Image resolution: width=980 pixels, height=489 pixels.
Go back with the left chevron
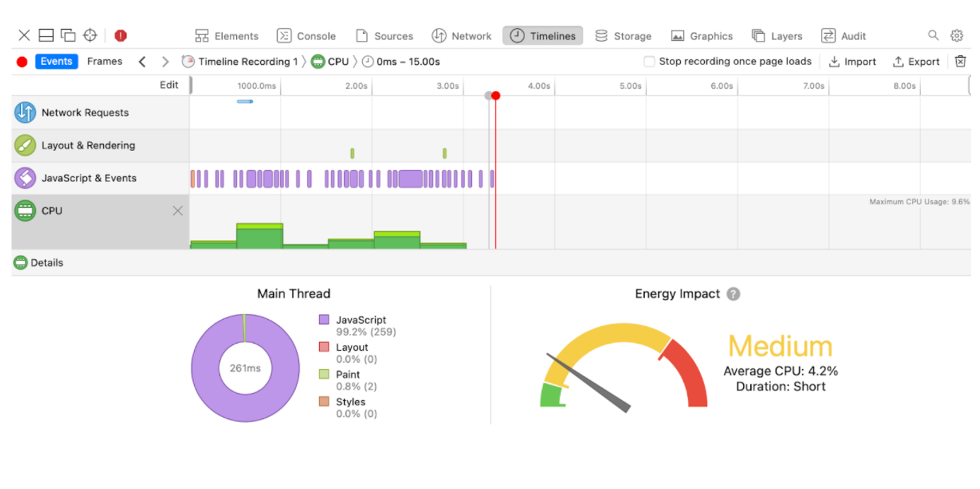click(x=142, y=62)
